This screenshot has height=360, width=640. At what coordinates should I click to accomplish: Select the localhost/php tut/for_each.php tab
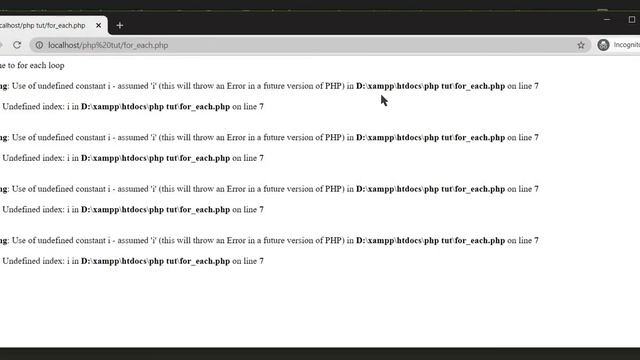[x=53, y=25]
